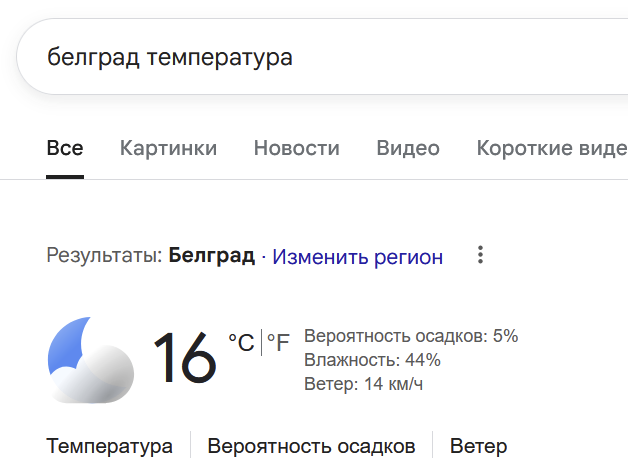Open the three-dot more options menu

point(480,256)
